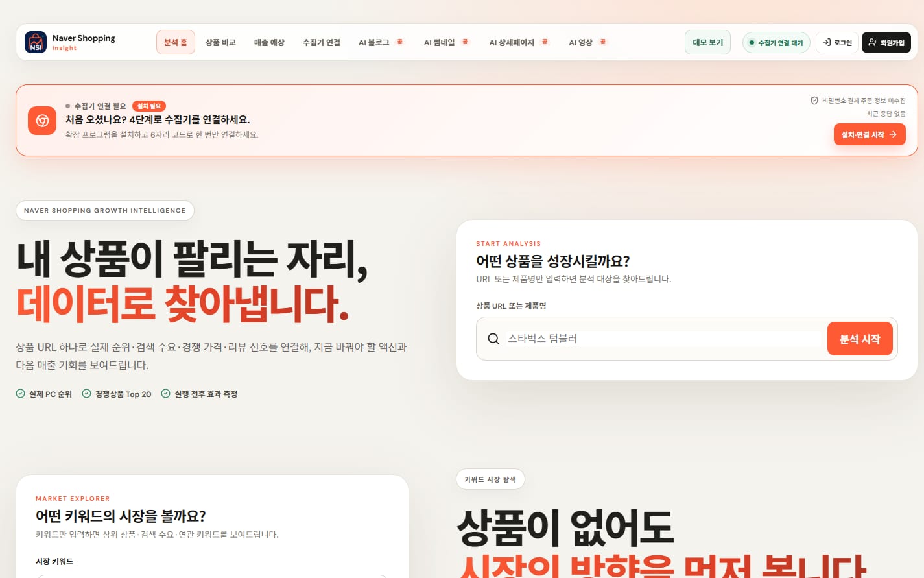Click the add-user icon in 회원가입

[873, 42]
